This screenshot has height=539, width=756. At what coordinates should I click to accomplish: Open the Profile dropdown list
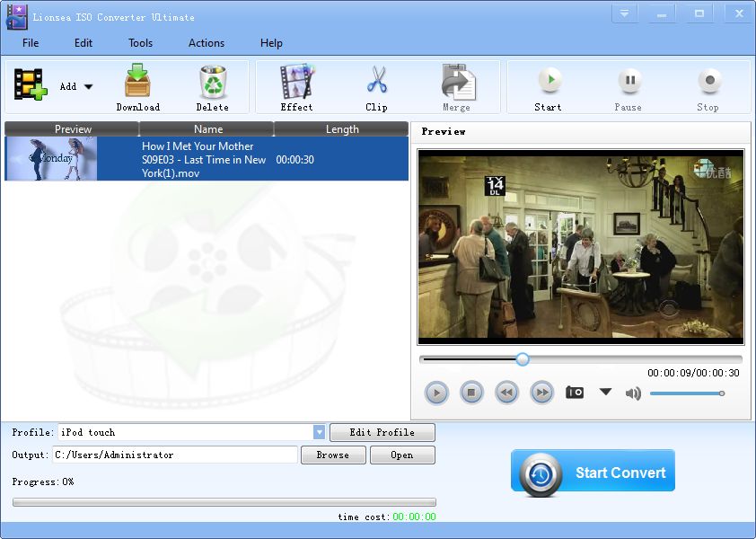coord(319,432)
